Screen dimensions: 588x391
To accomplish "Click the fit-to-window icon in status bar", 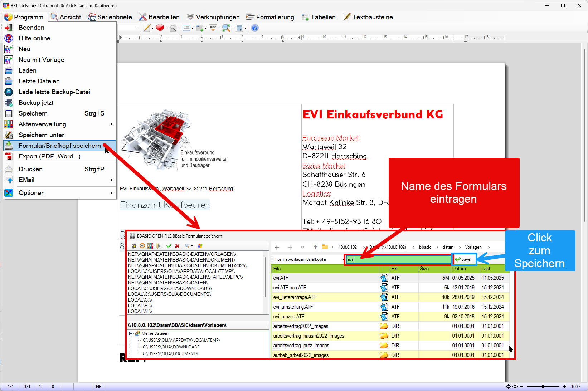I will (508, 386).
